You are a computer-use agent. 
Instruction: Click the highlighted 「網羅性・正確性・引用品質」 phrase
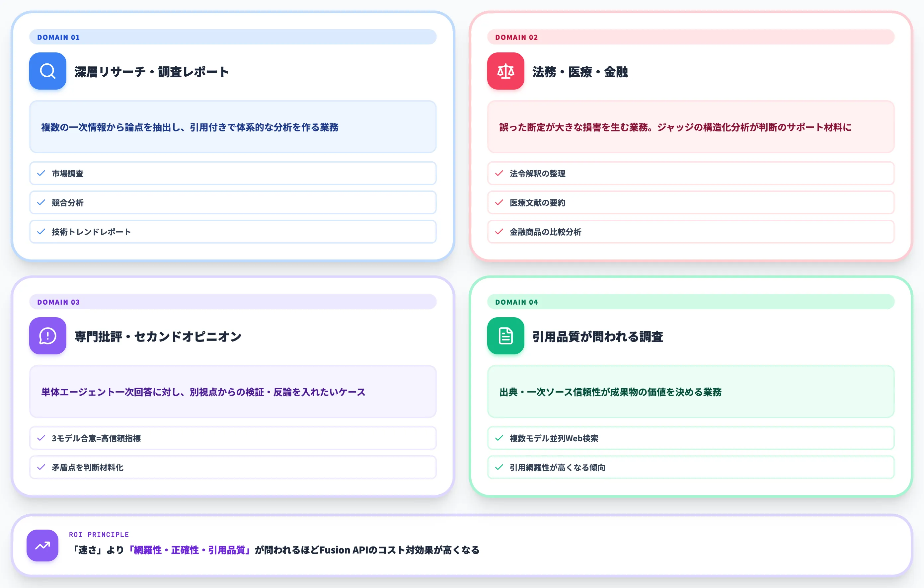tap(189, 550)
